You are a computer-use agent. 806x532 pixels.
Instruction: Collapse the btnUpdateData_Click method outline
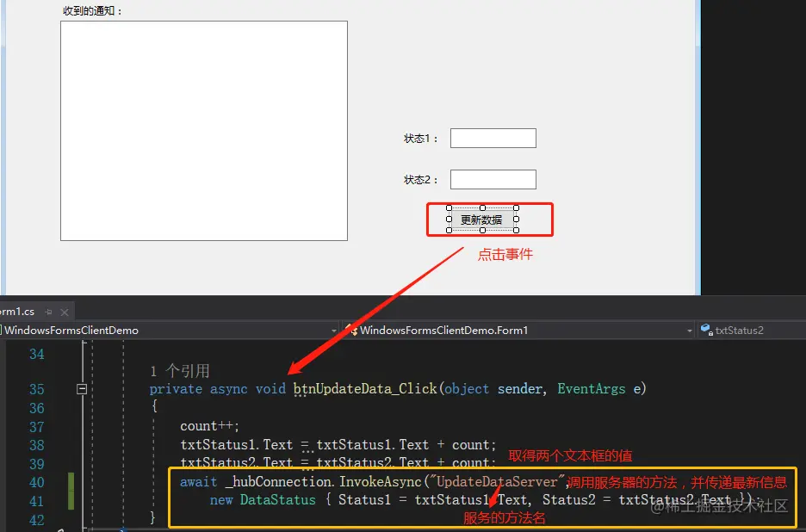tap(82, 389)
